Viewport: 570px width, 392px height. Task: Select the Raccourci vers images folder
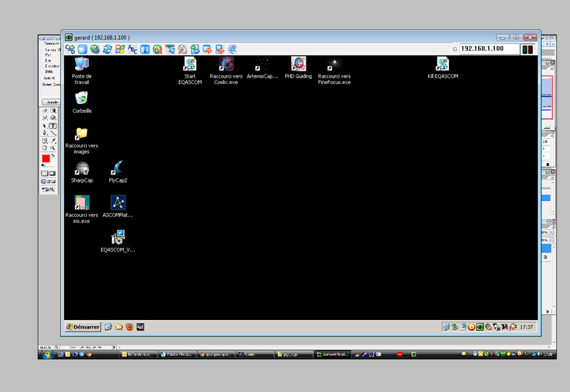pyautogui.click(x=82, y=140)
